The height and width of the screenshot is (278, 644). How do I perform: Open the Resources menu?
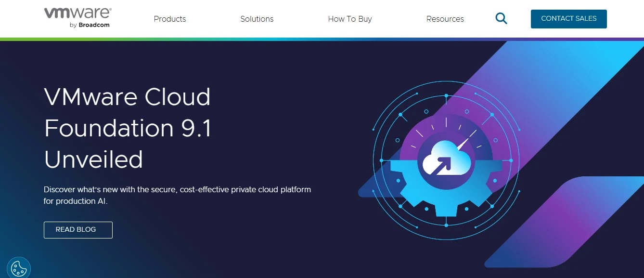(445, 19)
